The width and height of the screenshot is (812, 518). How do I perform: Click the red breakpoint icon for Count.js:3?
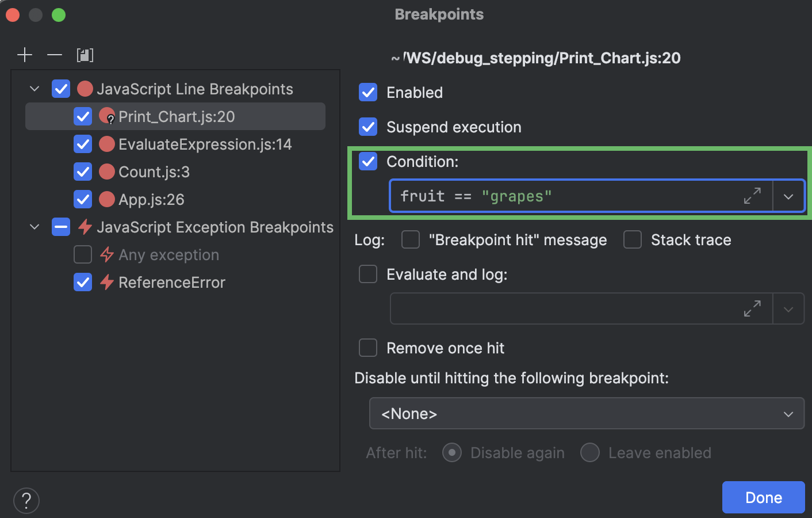[x=107, y=172]
